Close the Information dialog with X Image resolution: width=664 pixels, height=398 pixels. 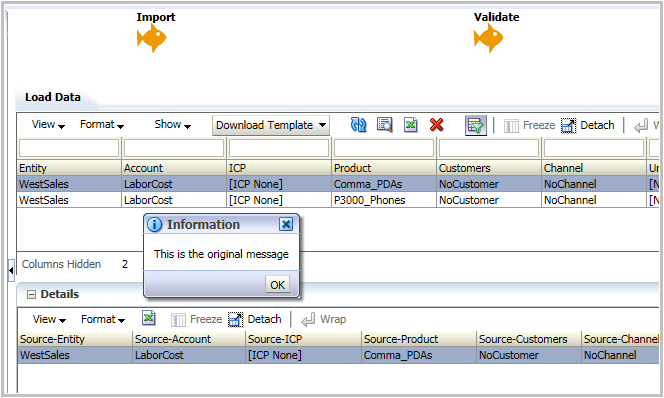pos(286,224)
